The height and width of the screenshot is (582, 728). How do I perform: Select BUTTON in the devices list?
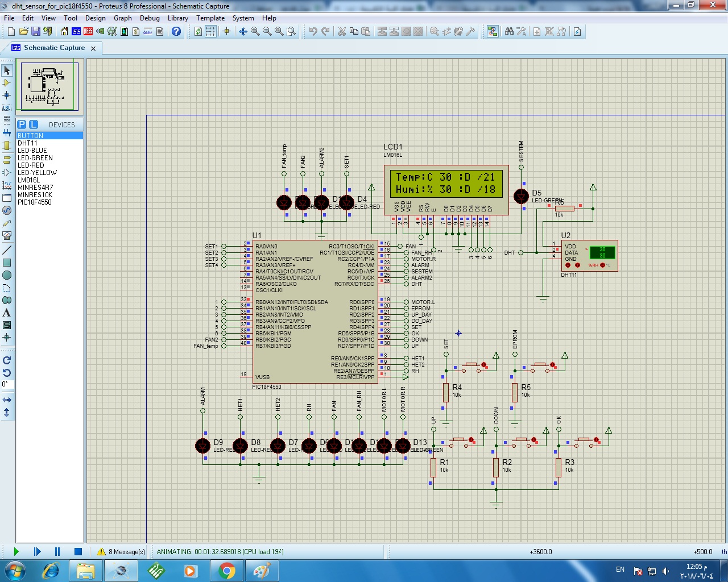coord(49,135)
